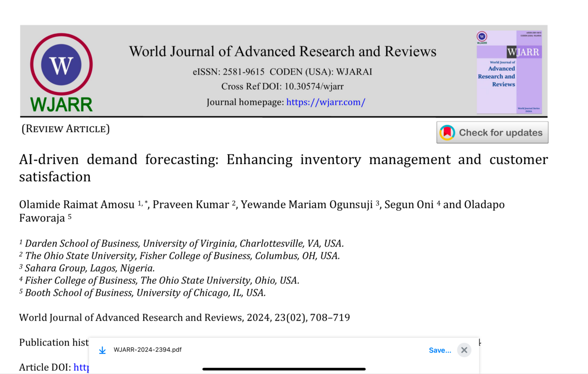
Task: Click the Crossmark bookmark icon
Action: 447,133
